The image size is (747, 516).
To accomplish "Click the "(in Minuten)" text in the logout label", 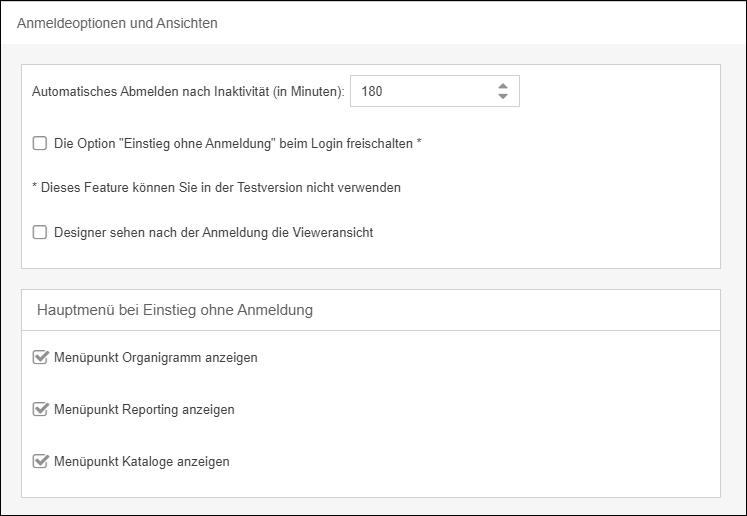I will pos(310,91).
